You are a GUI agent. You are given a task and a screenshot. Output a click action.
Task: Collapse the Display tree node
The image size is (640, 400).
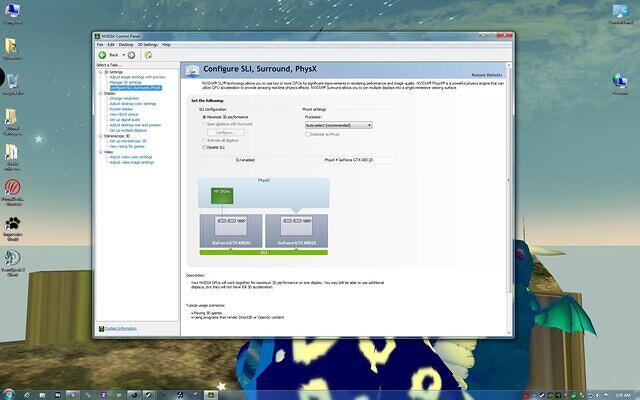101,93
